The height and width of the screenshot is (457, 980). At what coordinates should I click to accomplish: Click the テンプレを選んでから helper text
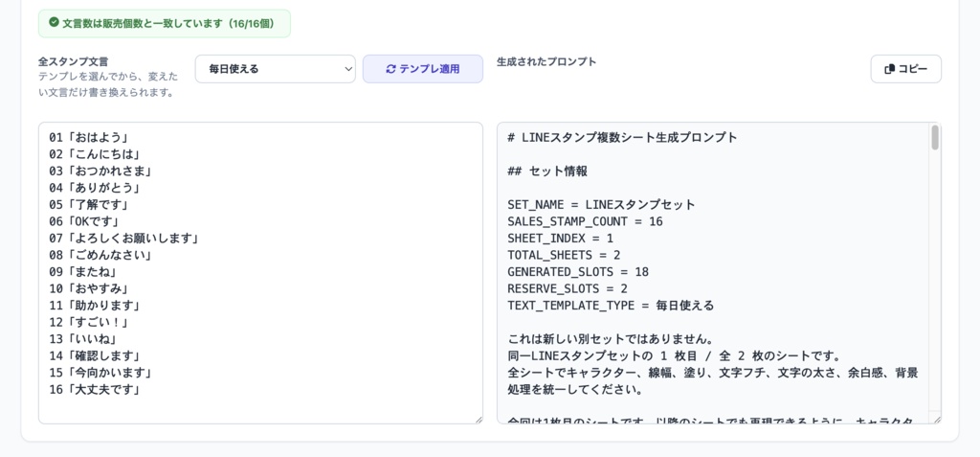tap(108, 84)
